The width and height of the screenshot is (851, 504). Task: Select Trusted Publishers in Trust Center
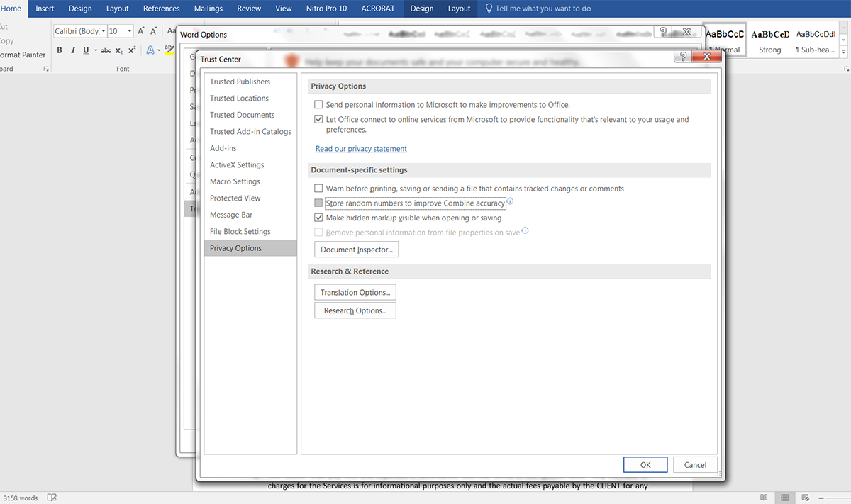pos(250,82)
